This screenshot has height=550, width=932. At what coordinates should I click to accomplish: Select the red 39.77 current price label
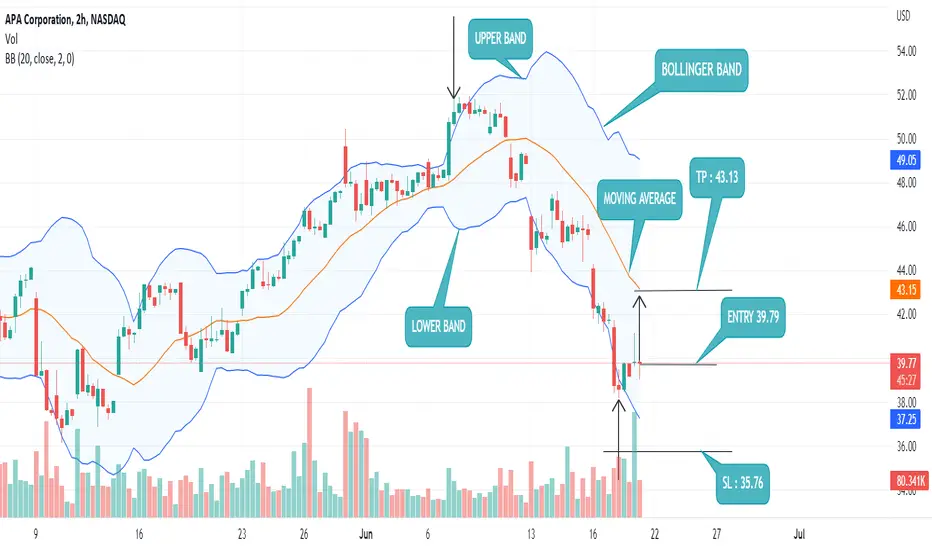pos(906,363)
